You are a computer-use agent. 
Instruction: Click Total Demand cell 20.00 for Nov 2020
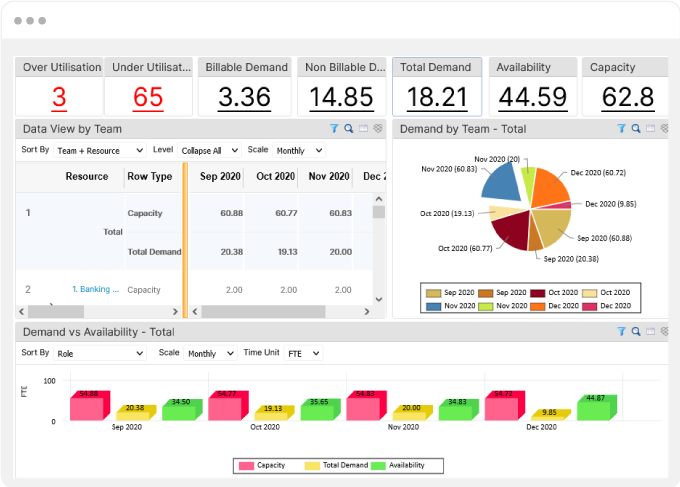340,252
